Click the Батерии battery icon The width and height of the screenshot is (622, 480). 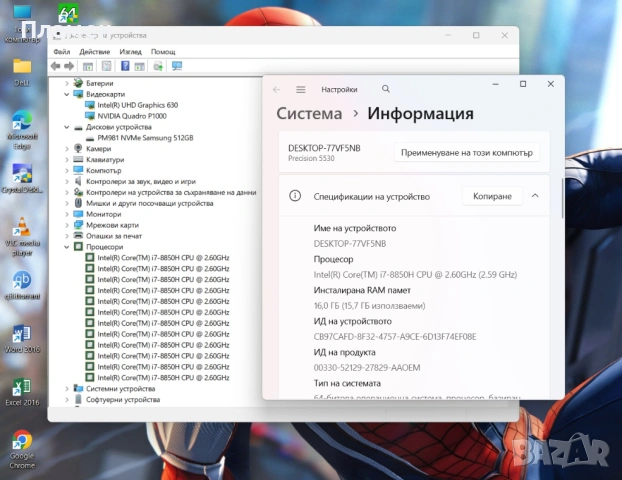pyautogui.click(x=78, y=83)
